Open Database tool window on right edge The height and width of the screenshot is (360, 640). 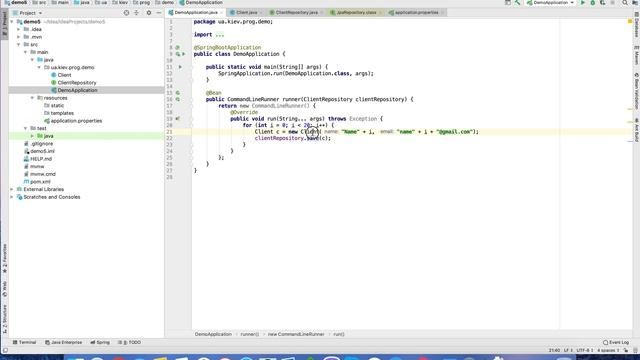(x=636, y=24)
